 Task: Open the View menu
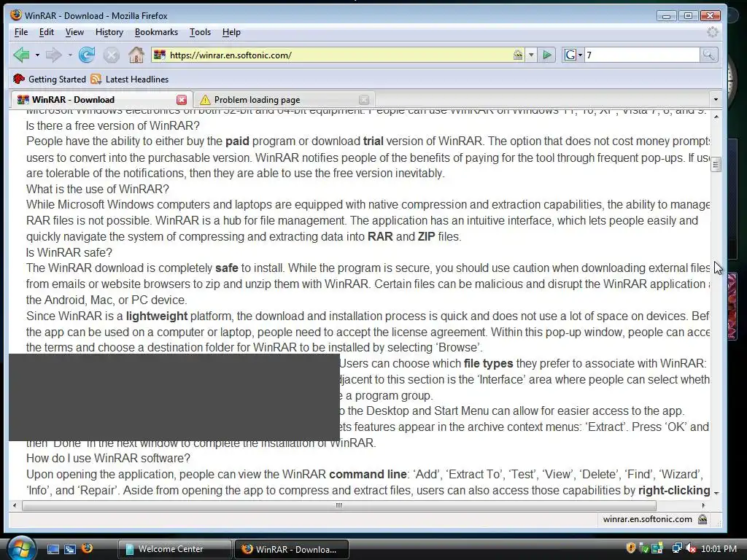(x=74, y=32)
